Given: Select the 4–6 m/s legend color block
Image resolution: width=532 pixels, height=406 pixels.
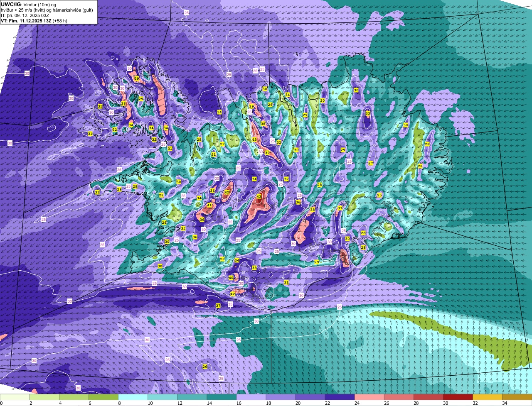Looking at the screenshot, I should 74,397.
